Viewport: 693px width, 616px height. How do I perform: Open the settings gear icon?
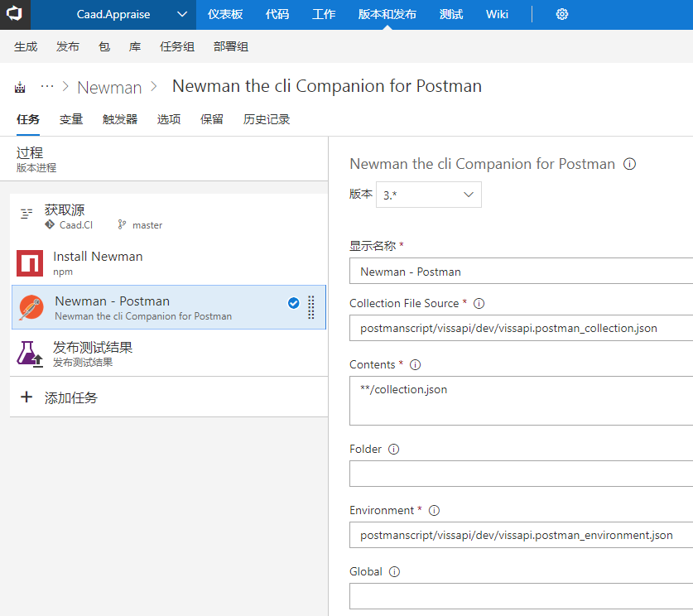[x=561, y=14]
